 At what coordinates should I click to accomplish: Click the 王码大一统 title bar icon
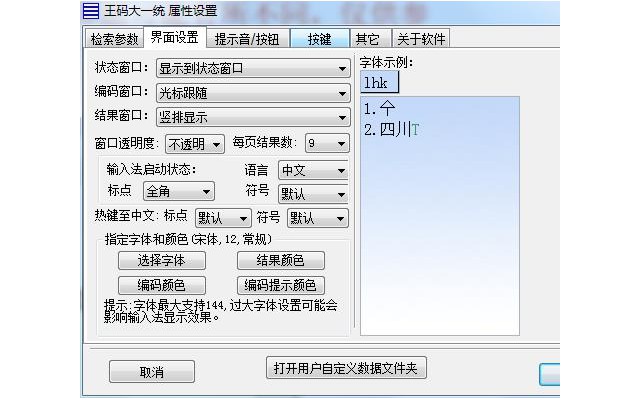point(91,11)
